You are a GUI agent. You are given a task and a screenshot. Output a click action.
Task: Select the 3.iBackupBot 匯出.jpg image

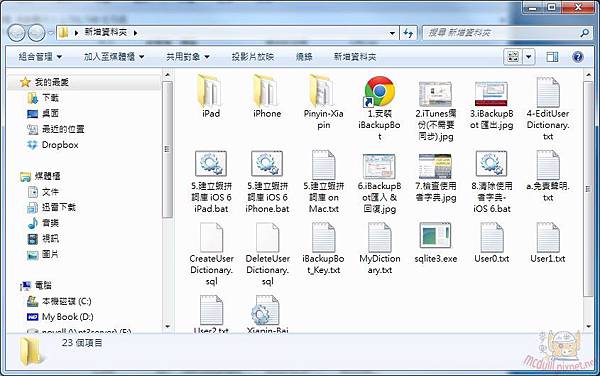pyautogui.click(x=491, y=105)
